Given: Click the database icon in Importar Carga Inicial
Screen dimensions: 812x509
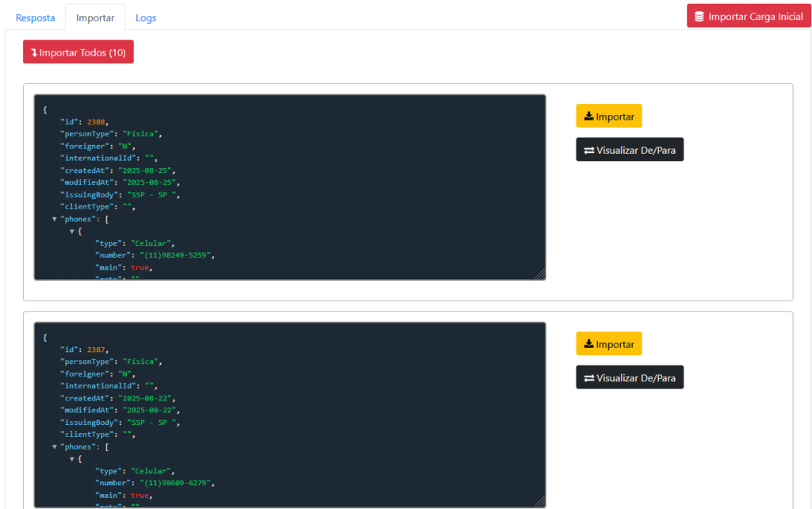Looking at the screenshot, I should click(x=699, y=17).
